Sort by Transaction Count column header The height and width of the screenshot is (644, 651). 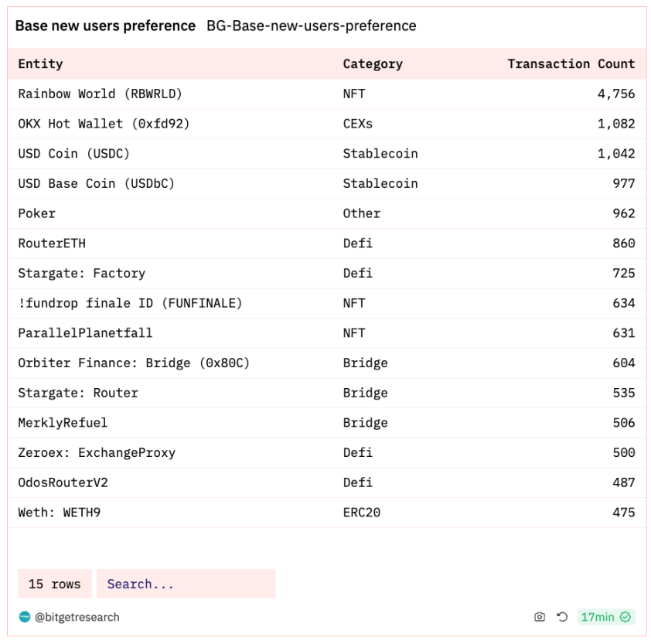pos(571,64)
